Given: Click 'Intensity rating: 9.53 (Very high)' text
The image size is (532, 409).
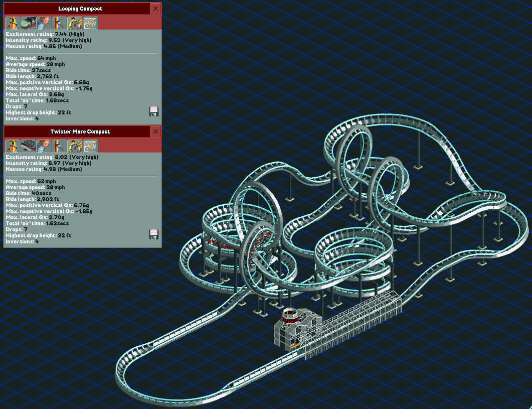Looking at the screenshot, I should tap(49, 41).
